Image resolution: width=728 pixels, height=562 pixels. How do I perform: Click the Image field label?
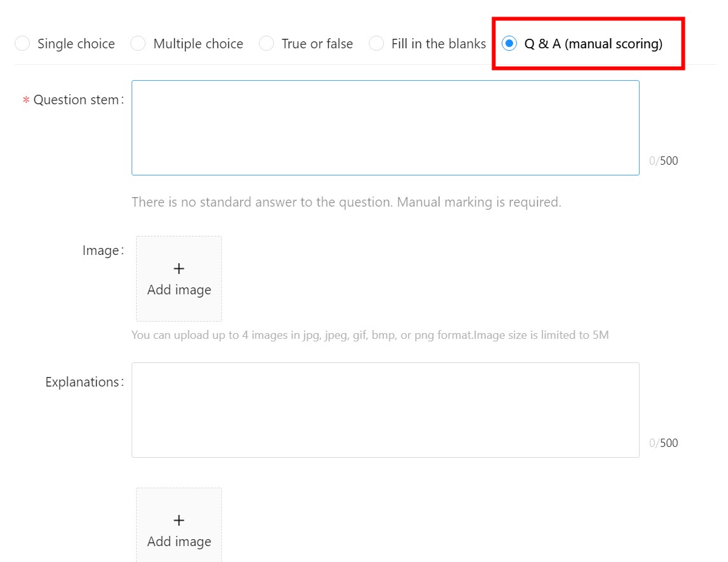(x=100, y=250)
